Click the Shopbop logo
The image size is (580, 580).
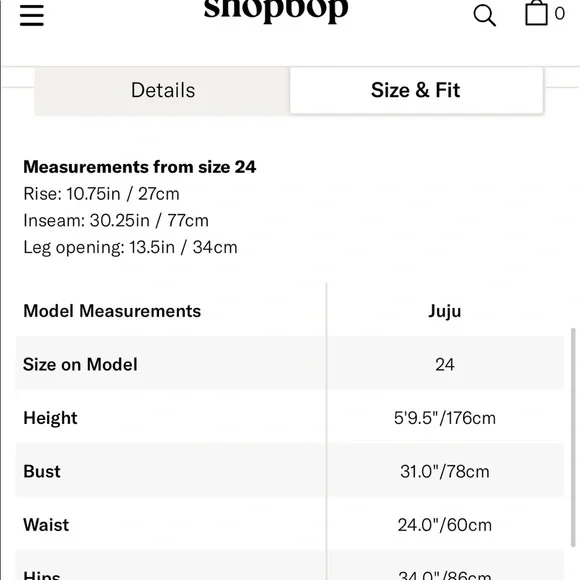coord(276,10)
